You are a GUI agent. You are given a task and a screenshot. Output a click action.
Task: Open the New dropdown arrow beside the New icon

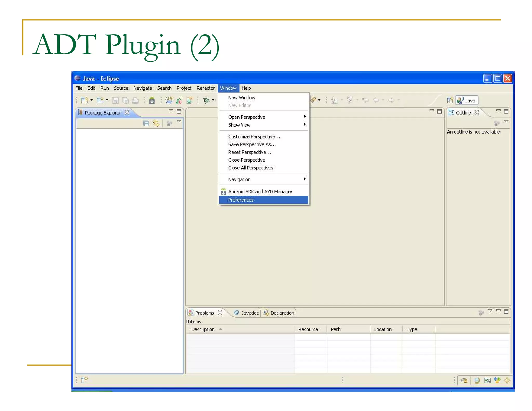91,100
